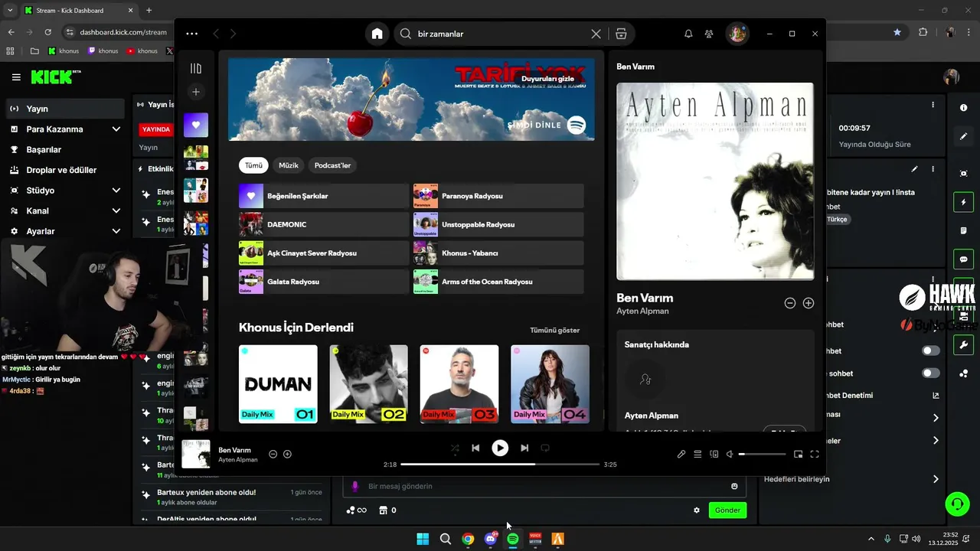
Task: Click Kick chat message input
Action: [544, 486]
